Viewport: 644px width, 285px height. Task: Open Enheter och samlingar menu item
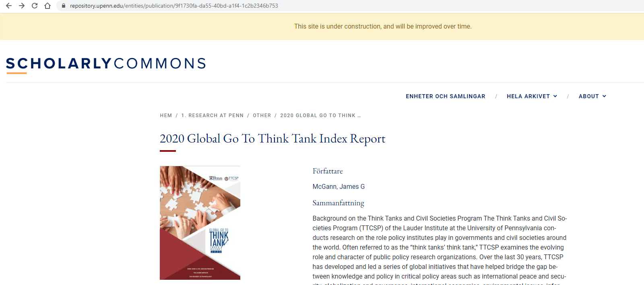[445, 96]
